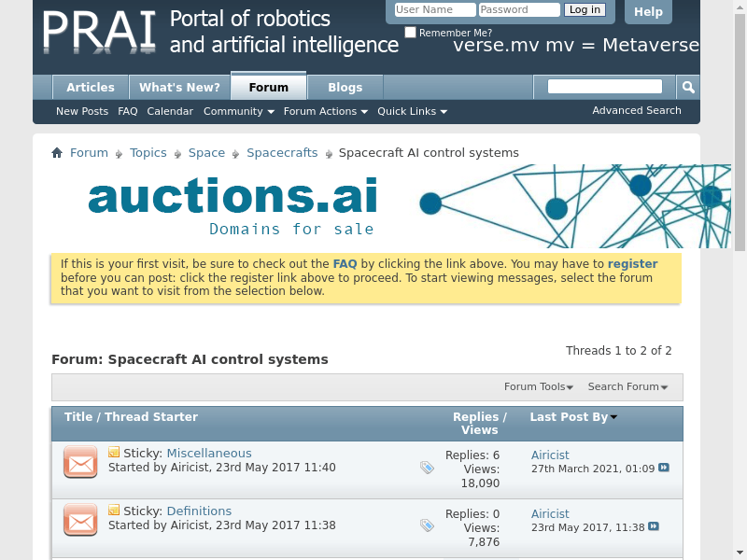Image resolution: width=747 pixels, height=560 pixels.
Task: Click the sticky note icon beside Miscellaneous
Action: [114, 452]
